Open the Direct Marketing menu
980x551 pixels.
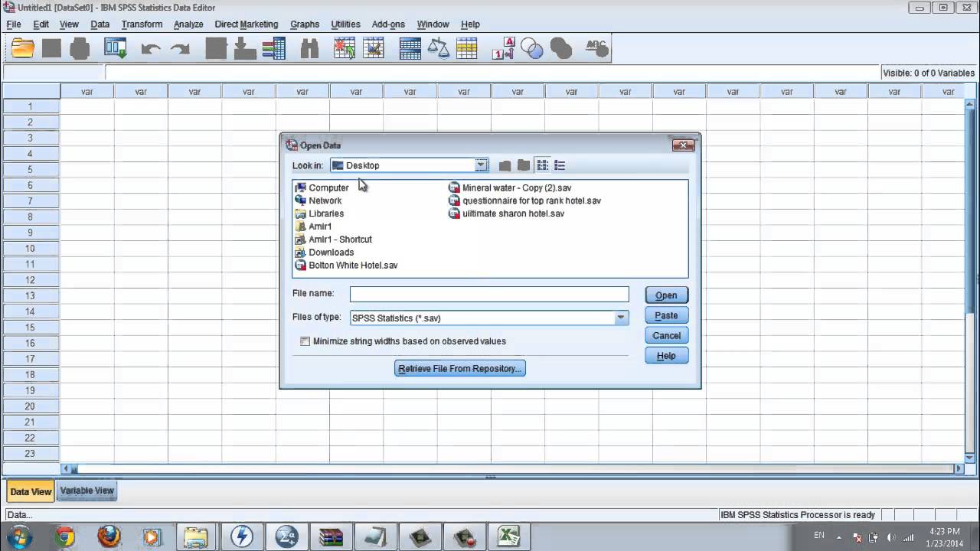[x=247, y=24]
